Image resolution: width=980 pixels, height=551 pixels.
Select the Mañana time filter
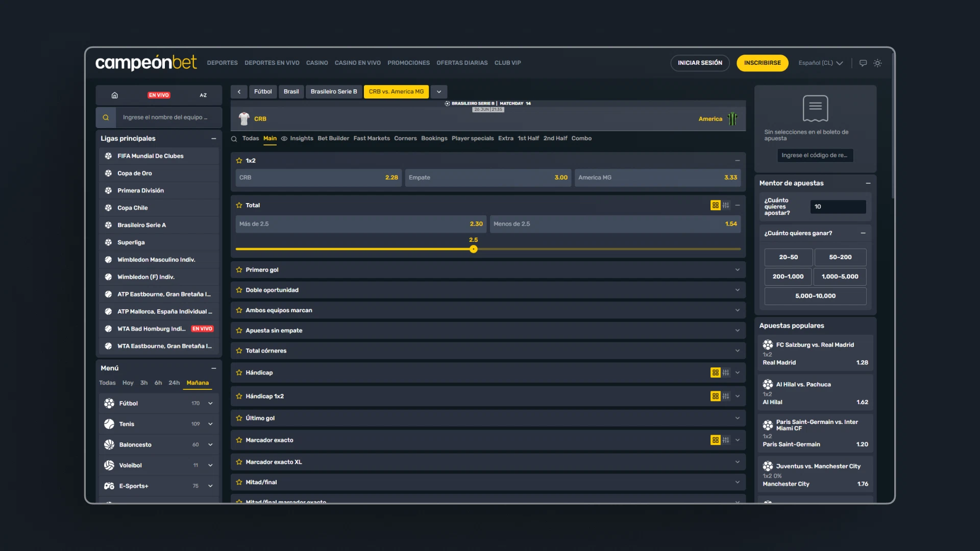click(198, 383)
